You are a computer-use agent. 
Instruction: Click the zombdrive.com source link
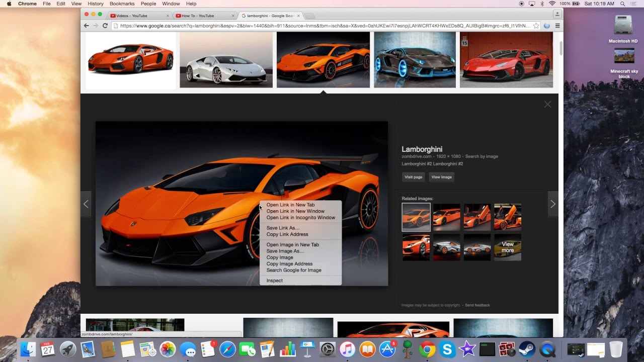[417, 156]
